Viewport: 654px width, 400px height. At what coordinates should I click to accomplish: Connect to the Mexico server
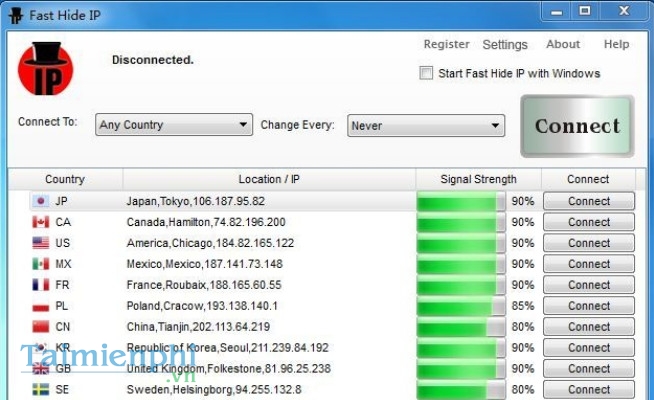(589, 264)
